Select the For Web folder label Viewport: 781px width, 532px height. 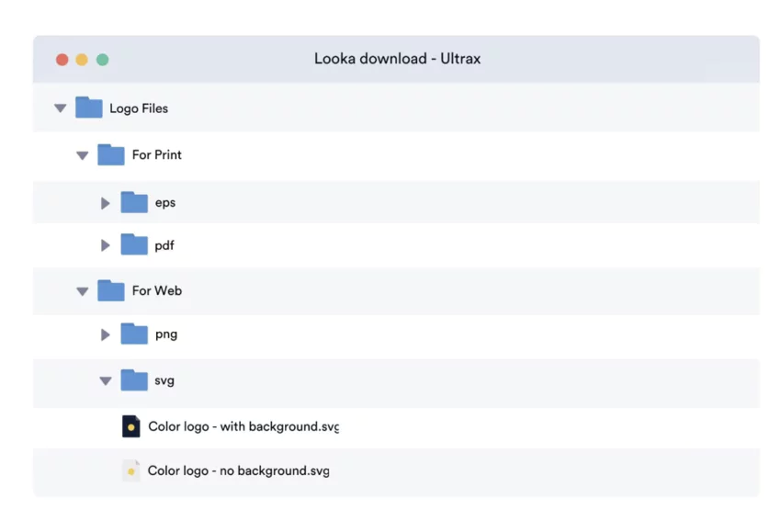[x=156, y=290]
